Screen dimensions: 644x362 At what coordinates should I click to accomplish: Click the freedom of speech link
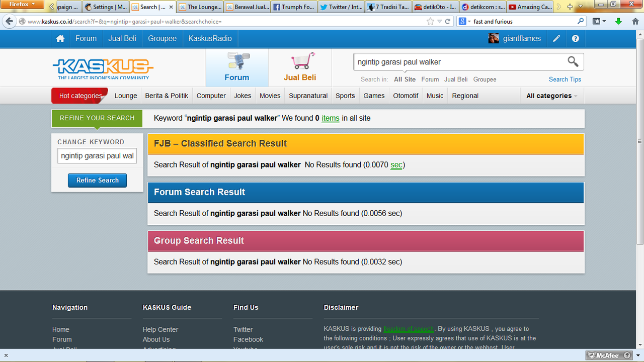click(x=409, y=329)
